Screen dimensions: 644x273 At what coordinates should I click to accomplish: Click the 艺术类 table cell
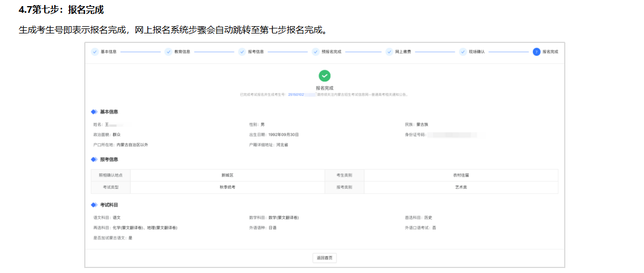(x=460, y=187)
